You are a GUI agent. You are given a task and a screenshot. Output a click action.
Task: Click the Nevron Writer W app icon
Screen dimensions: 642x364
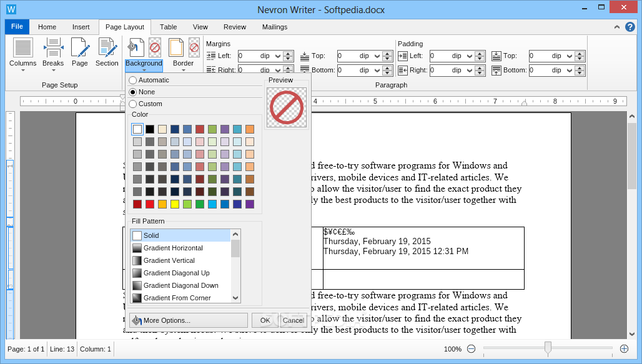click(11, 9)
